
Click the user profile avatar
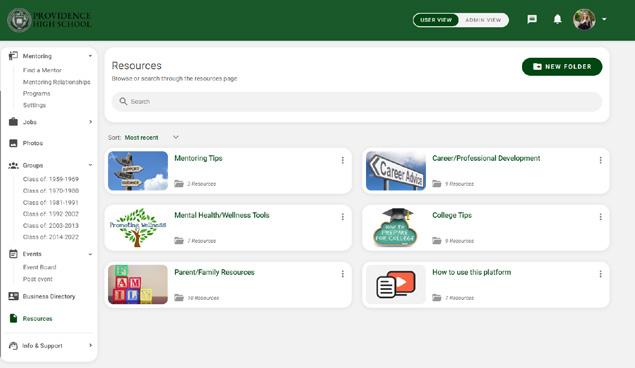pyautogui.click(x=584, y=19)
